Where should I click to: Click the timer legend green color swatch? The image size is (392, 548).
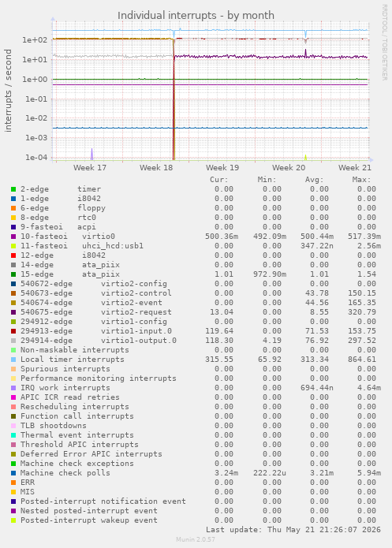(13, 189)
